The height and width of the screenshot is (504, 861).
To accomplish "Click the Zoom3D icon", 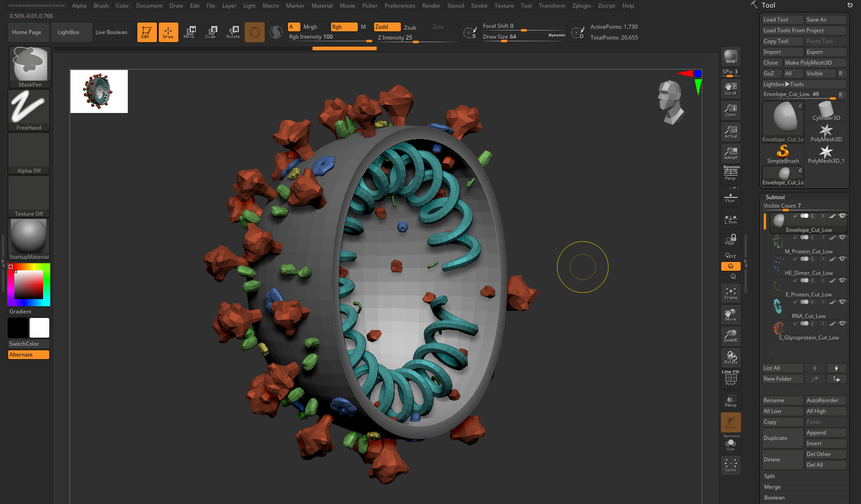I will point(731,336).
